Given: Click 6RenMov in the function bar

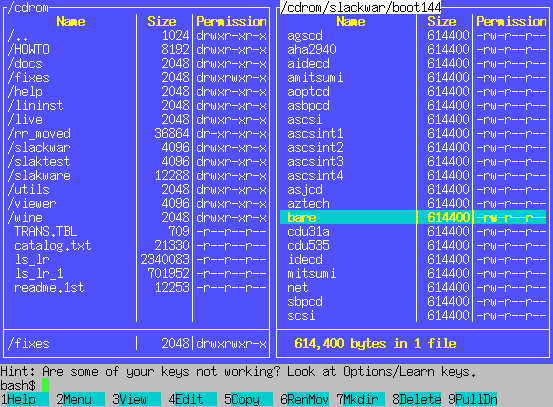Looking at the screenshot, I should pyautogui.click(x=305, y=399).
